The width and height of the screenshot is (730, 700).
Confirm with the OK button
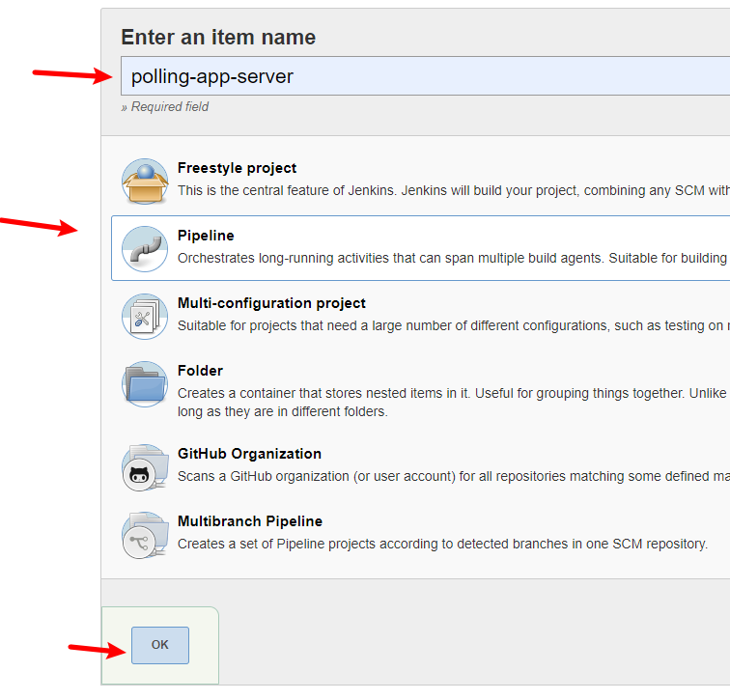point(160,645)
